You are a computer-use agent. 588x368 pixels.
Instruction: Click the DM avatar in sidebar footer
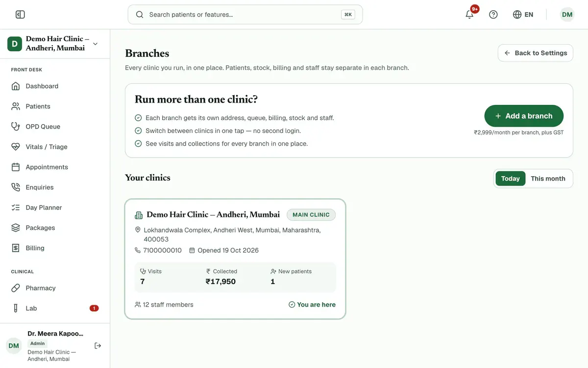(x=14, y=346)
